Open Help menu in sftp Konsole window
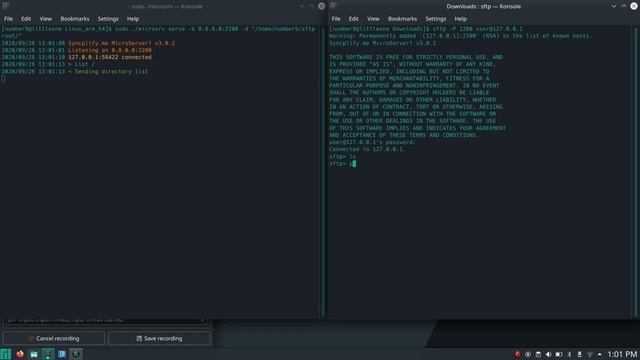The width and height of the screenshot is (640, 360). [x=460, y=19]
